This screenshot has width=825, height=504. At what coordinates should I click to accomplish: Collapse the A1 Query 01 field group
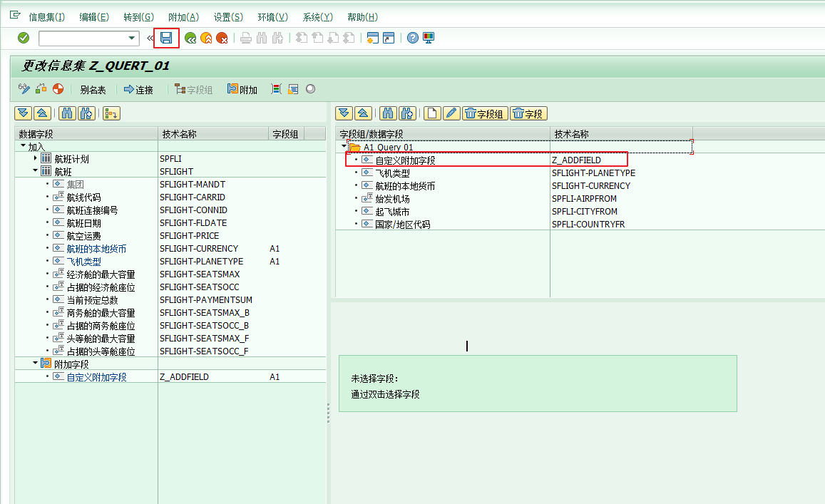point(344,147)
